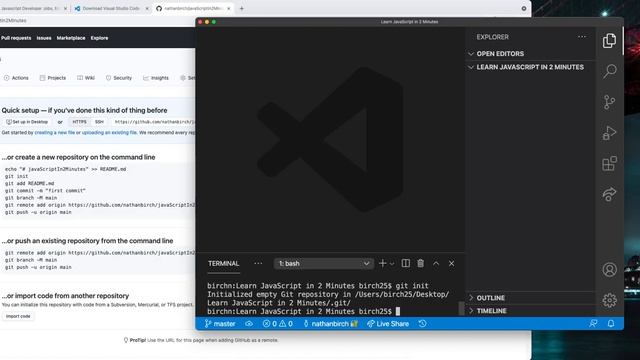Split the terminal
640x360 pixels.
click(406, 263)
